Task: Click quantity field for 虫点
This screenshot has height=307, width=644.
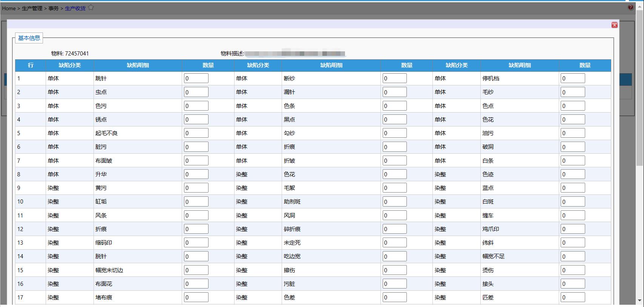Action: (196, 92)
